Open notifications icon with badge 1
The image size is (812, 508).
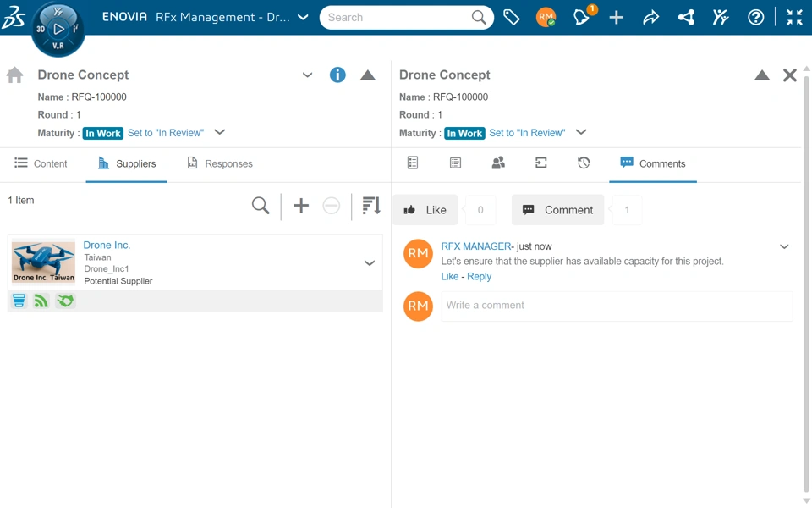[x=582, y=17]
